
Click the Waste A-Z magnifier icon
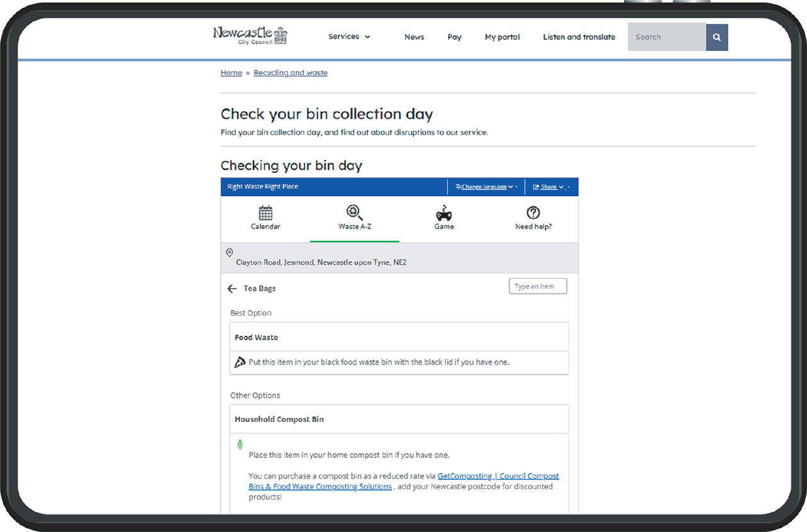[355, 213]
